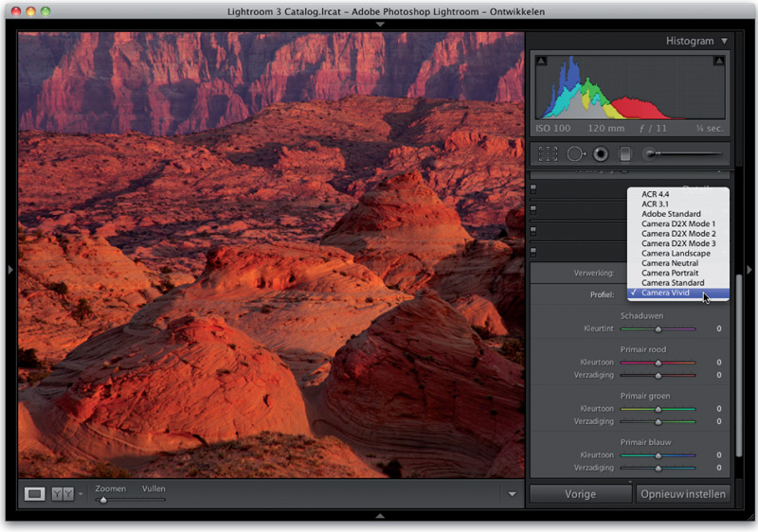The width and height of the screenshot is (758, 532).
Task: Click the right panel scrollbar
Action: pos(738,365)
